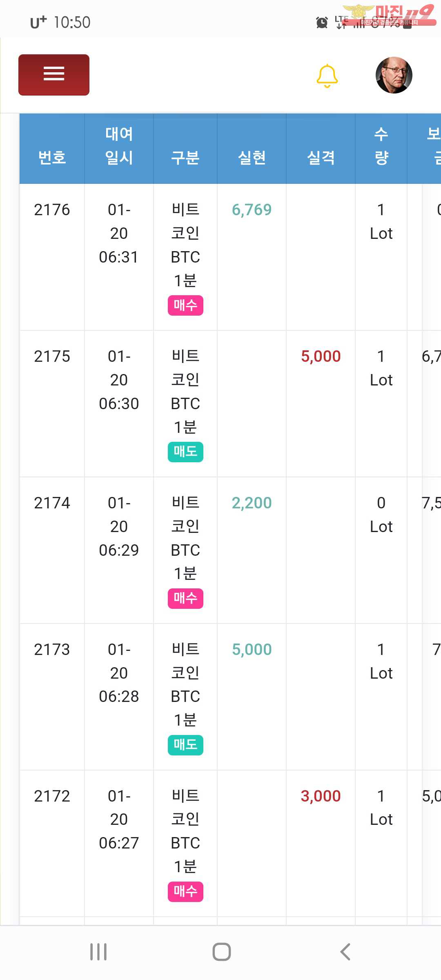
Task: Open the red hamburger menu
Action: [x=54, y=75]
